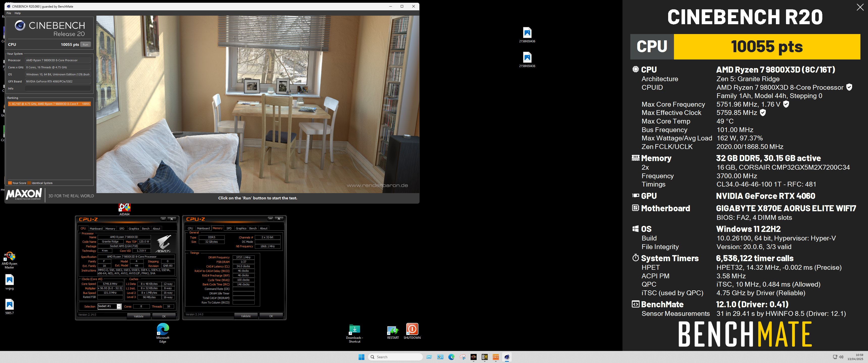
Task: Click the CORSAIR CMP32GX5M2X7200C34 memory text
Action: coord(783,167)
